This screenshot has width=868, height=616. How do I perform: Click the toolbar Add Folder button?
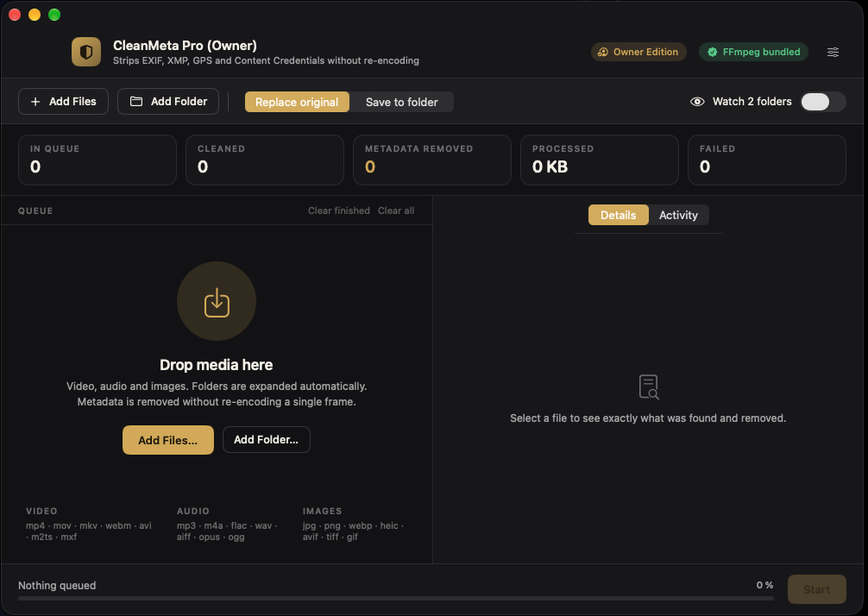point(168,102)
